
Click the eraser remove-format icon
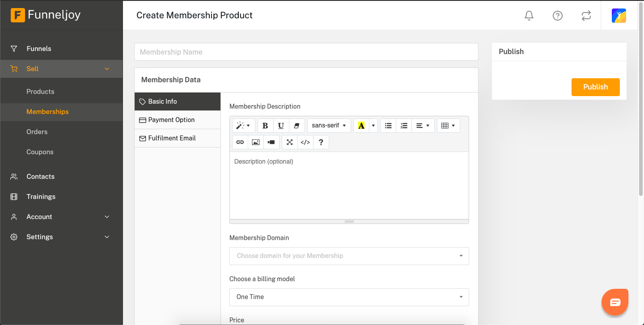tap(297, 126)
